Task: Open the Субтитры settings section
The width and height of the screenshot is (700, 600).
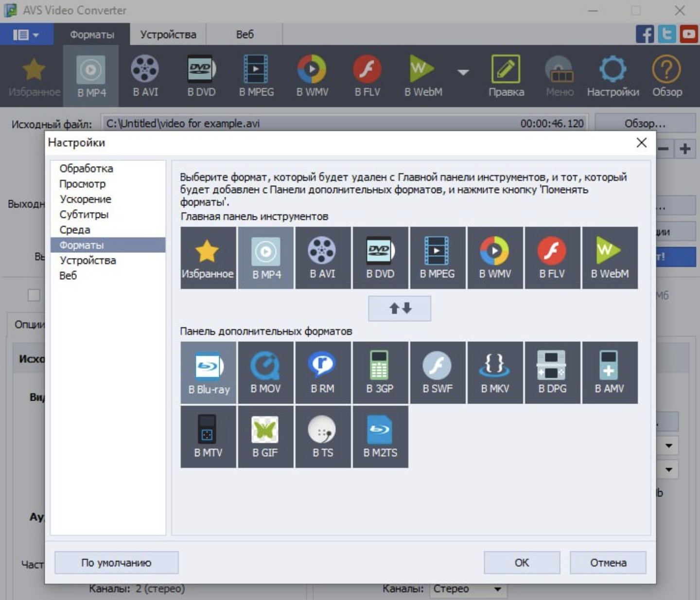Action: (108, 214)
